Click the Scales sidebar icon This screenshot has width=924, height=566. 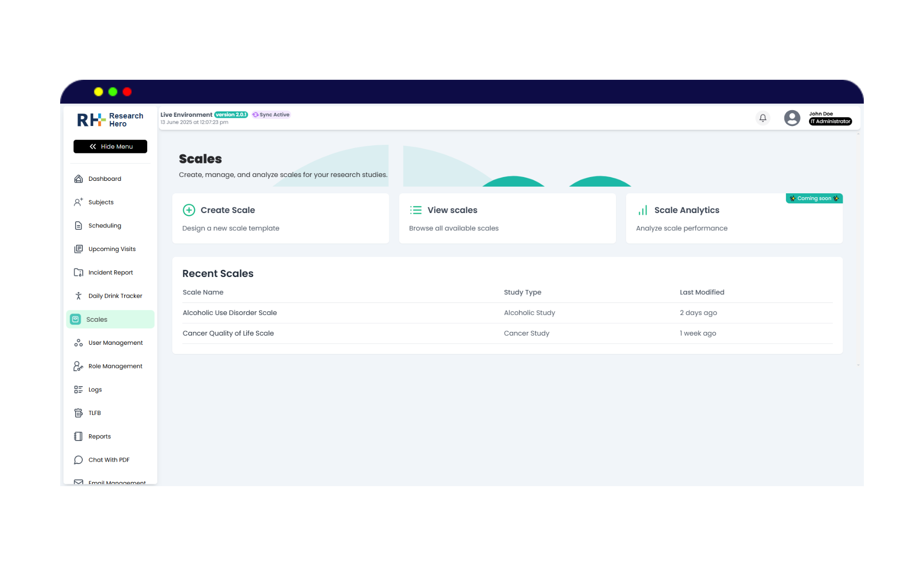tap(76, 319)
